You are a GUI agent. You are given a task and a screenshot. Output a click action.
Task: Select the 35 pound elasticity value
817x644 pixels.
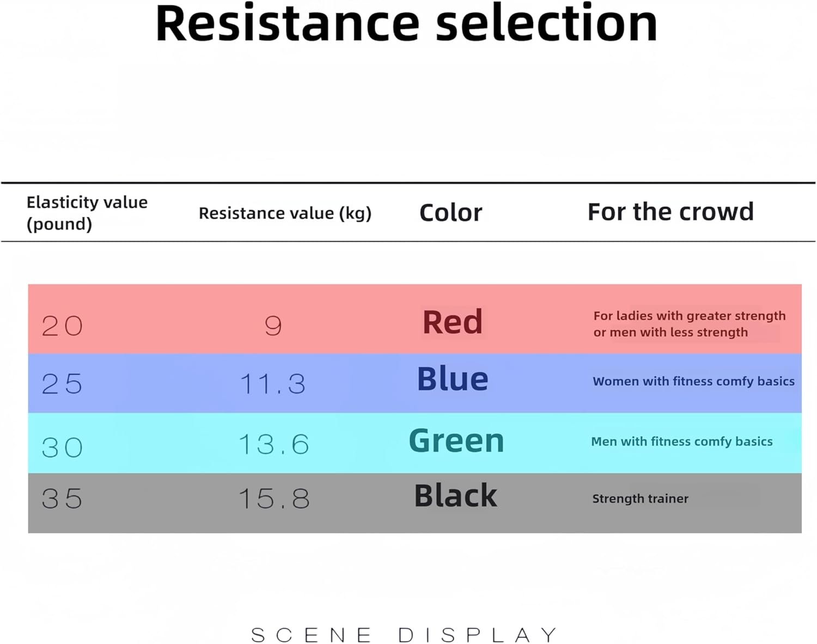(62, 499)
